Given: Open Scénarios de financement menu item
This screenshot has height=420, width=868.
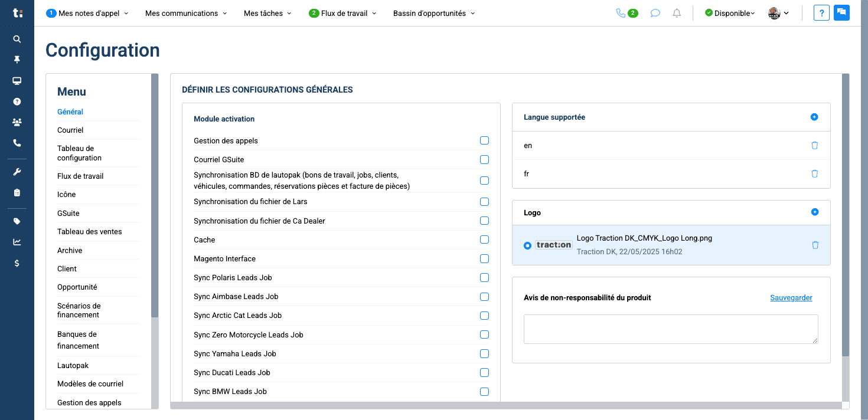Looking at the screenshot, I should pos(79,310).
